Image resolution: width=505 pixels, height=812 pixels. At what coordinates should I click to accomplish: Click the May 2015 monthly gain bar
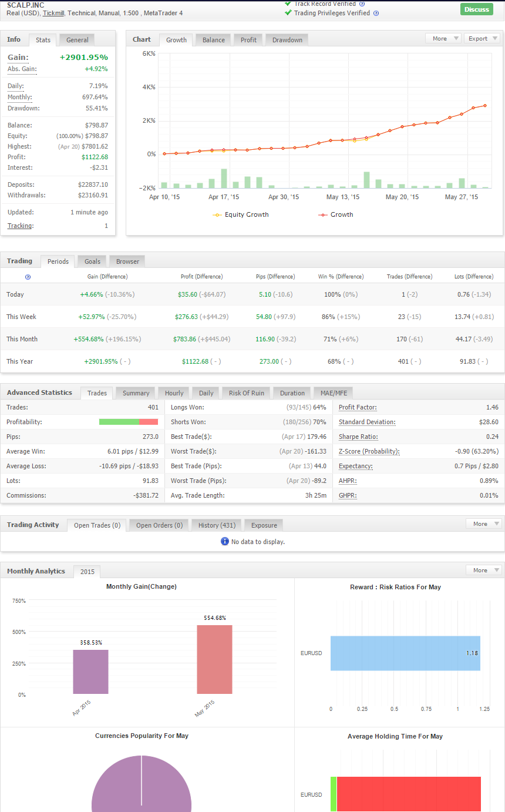(214, 659)
